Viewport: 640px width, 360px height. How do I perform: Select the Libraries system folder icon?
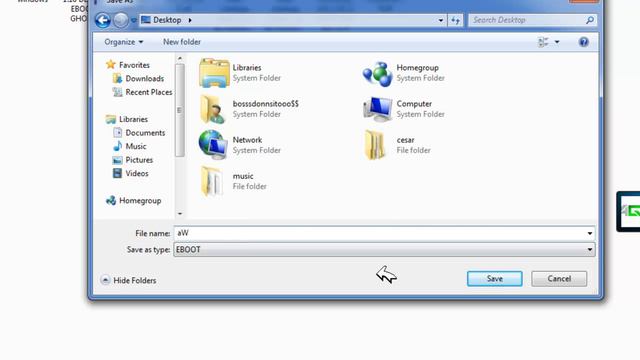tap(214, 73)
